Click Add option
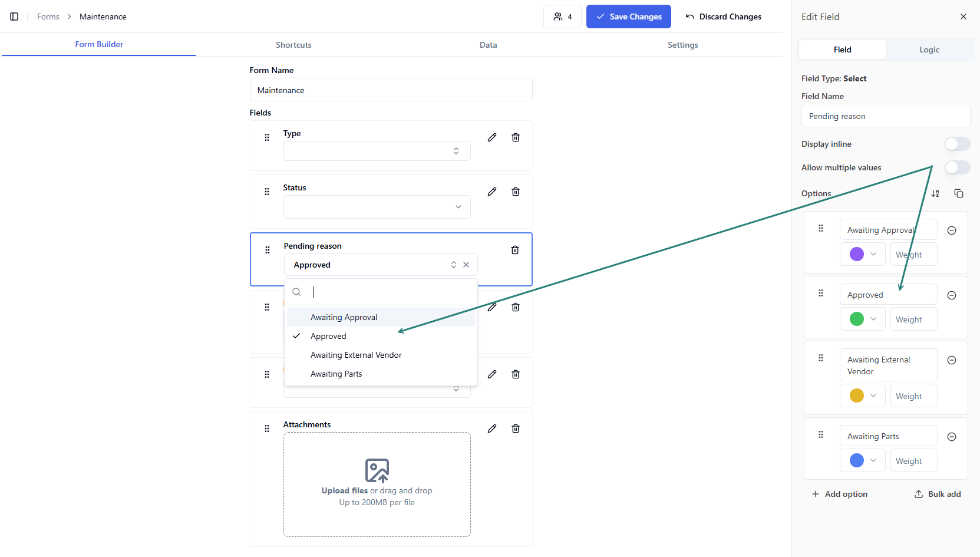The width and height of the screenshot is (980, 557). click(839, 494)
